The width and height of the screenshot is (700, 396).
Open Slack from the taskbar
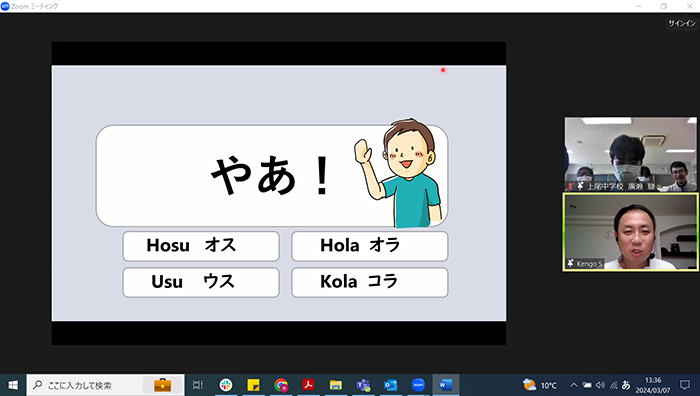(x=226, y=385)
